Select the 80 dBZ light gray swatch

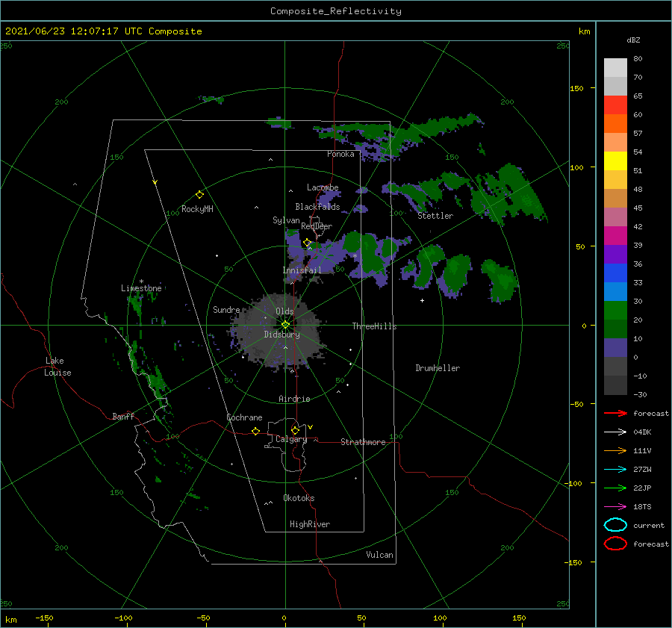615,67
